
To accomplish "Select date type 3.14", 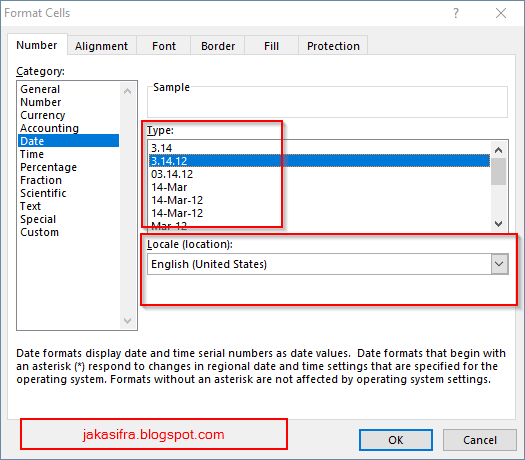I will [319, 148].
